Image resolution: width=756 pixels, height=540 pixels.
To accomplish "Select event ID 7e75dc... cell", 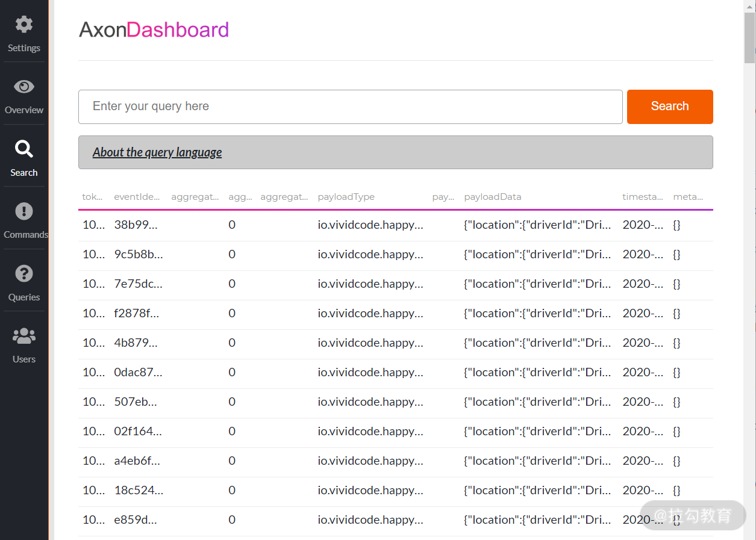I will 138,284.
